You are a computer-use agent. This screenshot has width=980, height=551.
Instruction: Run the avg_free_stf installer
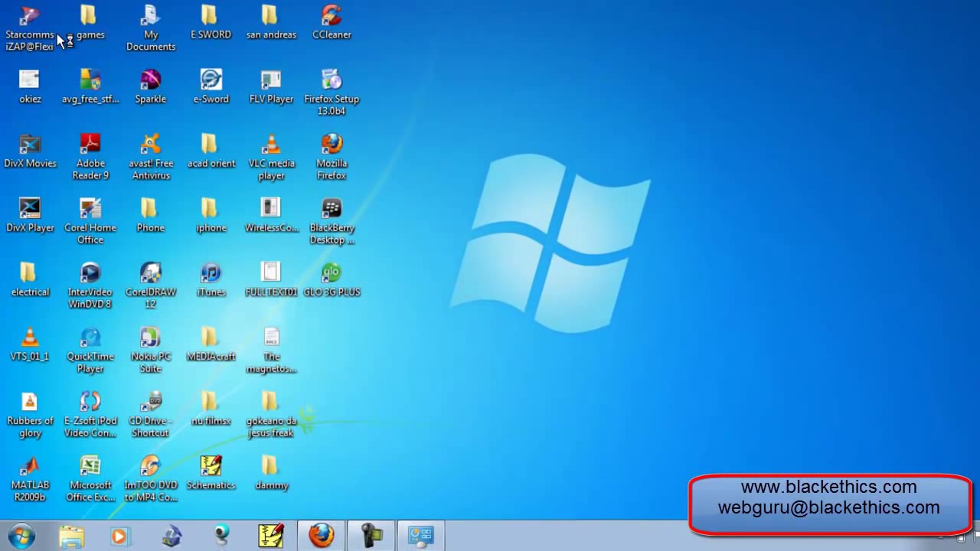click(x=90, y=86)
